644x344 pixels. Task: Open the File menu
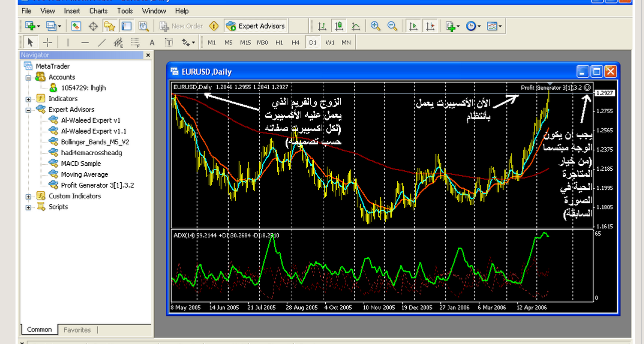(x=27, y=11)
